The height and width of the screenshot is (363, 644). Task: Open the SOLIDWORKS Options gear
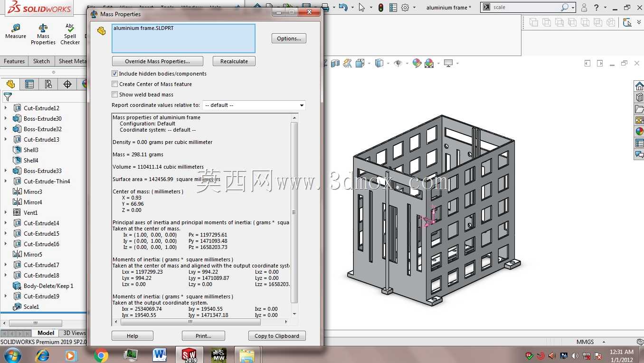tap(405, 7)
